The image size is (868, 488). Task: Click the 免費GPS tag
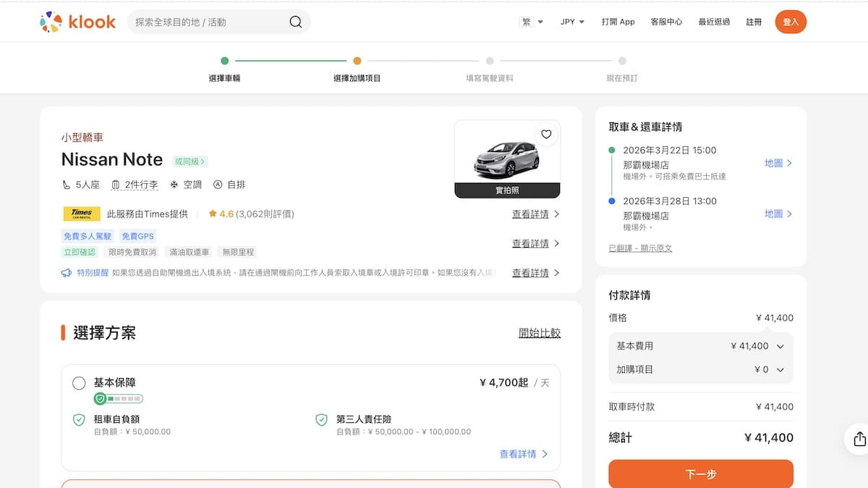pyautogui.click(x=137, y=236)
